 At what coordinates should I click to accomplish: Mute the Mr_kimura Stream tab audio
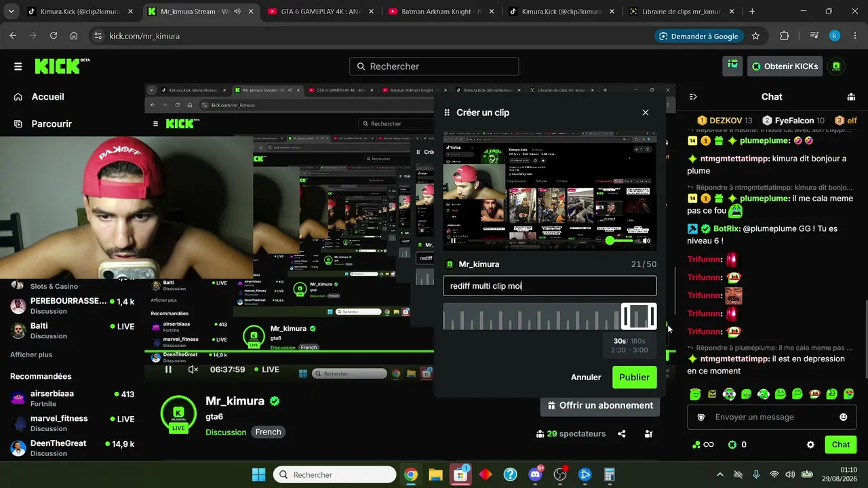237,12
